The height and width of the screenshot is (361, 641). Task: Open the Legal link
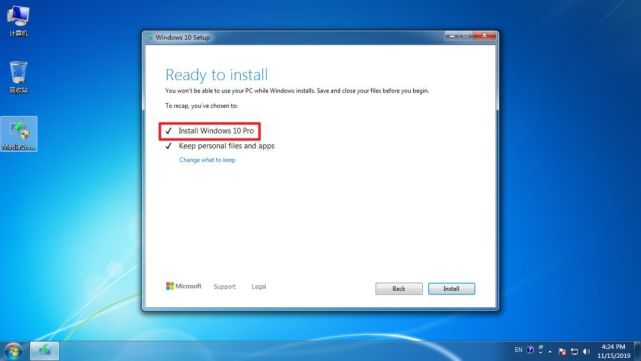[259, 287]
